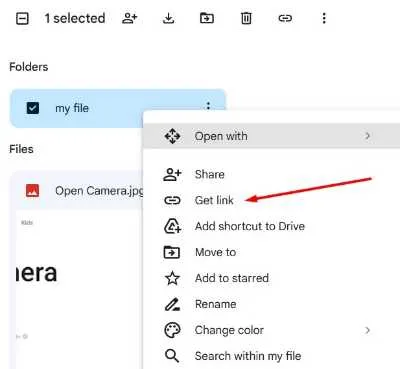The height and width of the screenshot is (369, 400).
Task: Click the '1 selected' count label
Action: [75, 18]
